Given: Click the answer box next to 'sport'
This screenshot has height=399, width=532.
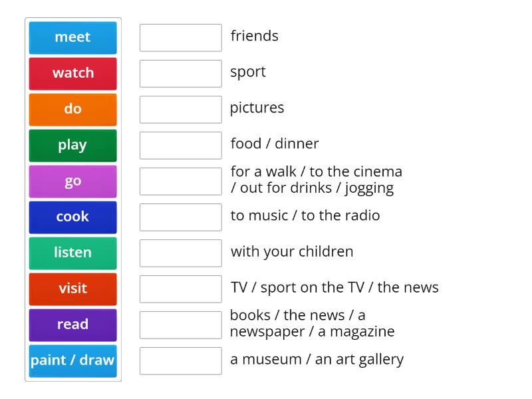Looking at the screenshot, I should 180,74.
